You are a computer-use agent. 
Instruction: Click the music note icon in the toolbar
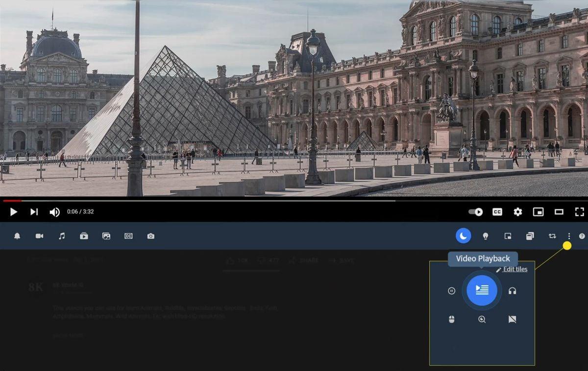tap(62, 236)
